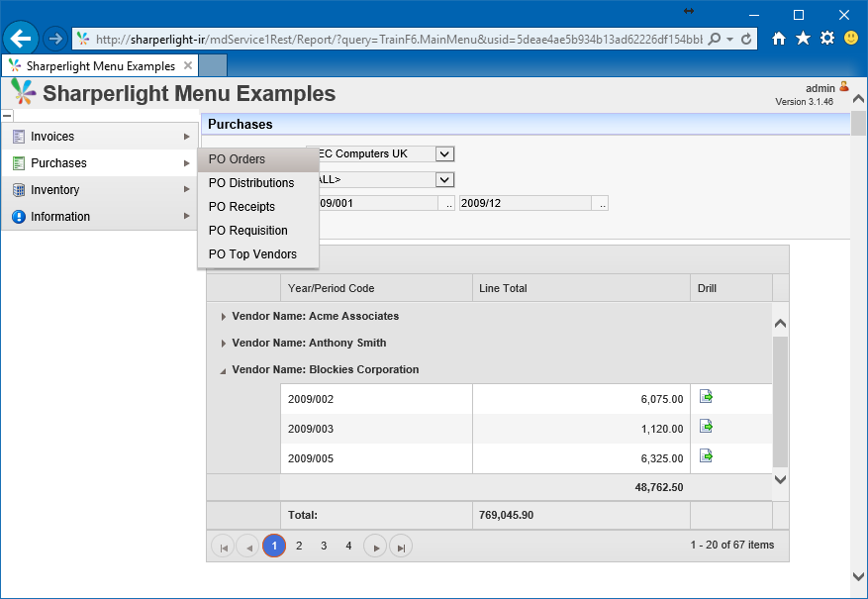This screenshot has width=868, height=599.
Task: Open lookup button beside 2009/12 field
Action: [x=601, y=203]
